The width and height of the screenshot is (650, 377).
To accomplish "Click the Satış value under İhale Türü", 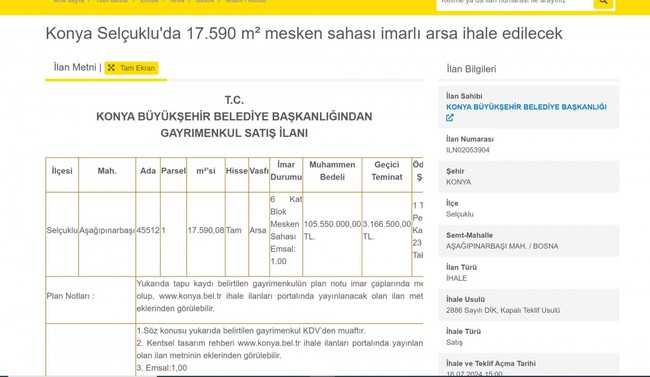I will tap(454, 342).
